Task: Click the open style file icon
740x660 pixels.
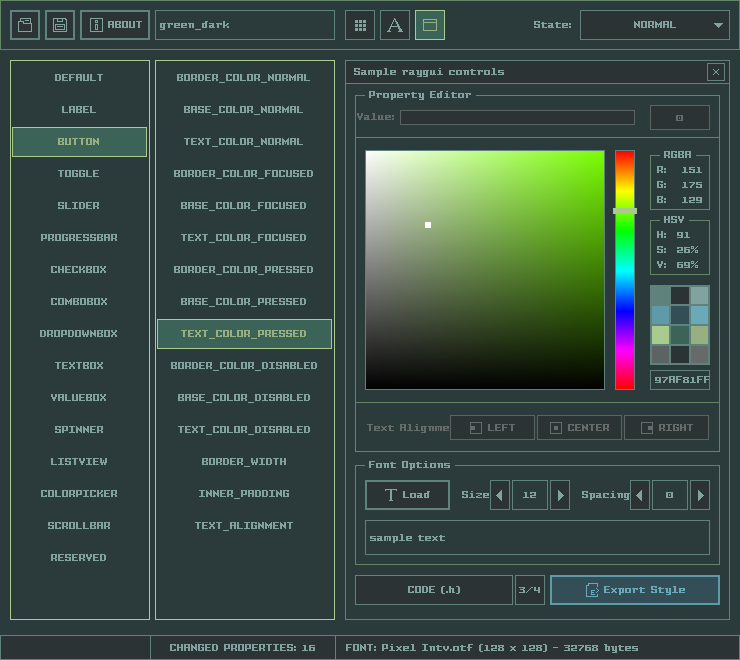Action: coord(25,25)
